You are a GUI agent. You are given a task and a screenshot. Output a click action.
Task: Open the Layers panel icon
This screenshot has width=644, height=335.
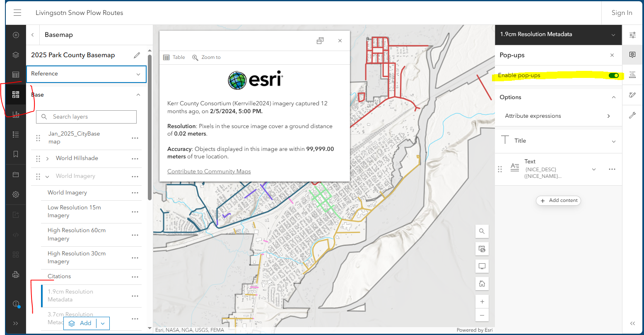[15, 54]
